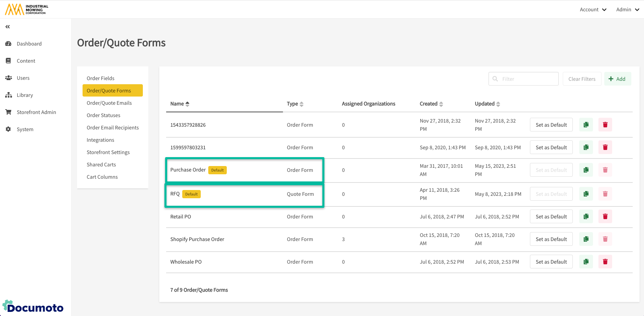This screenshot has width=644, height=316.
Task: Delete form 1599597803231 with trash icon
Action: (x=605, y=147)
